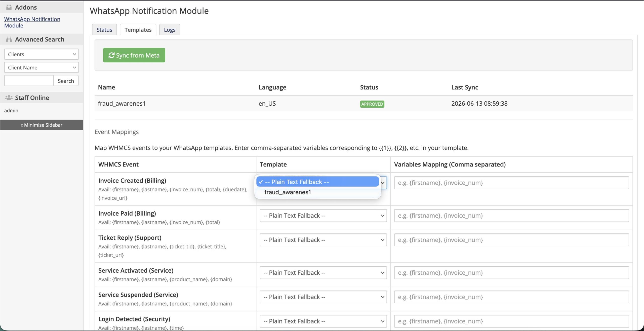Screen dimensions: 644x331
Task: Open the Invoice Paid template dropdown
Action: (x=323, y=216)
